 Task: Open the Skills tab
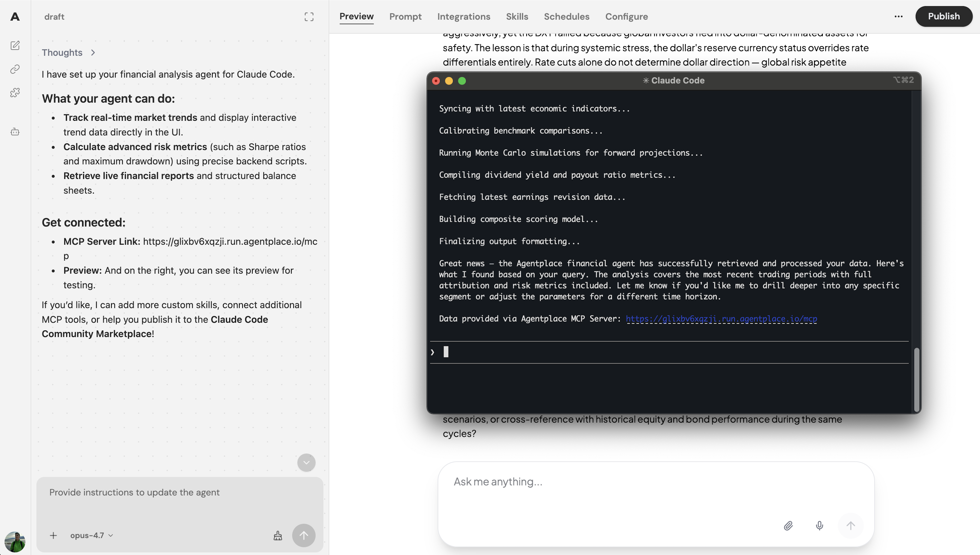coord(517,17)
